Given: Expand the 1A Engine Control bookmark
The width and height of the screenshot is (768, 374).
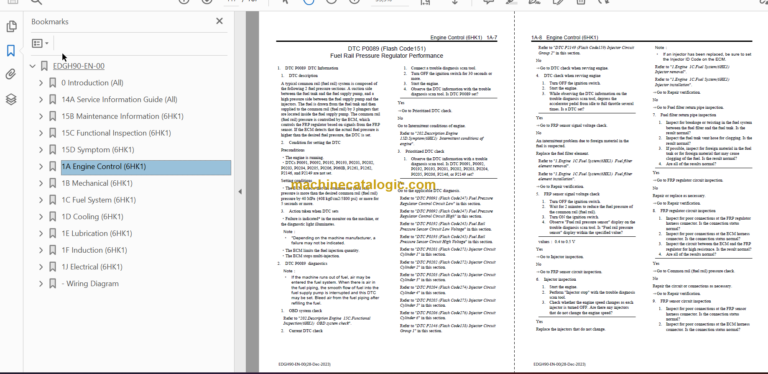Looking at the screenshot, I should coord(41,166).
